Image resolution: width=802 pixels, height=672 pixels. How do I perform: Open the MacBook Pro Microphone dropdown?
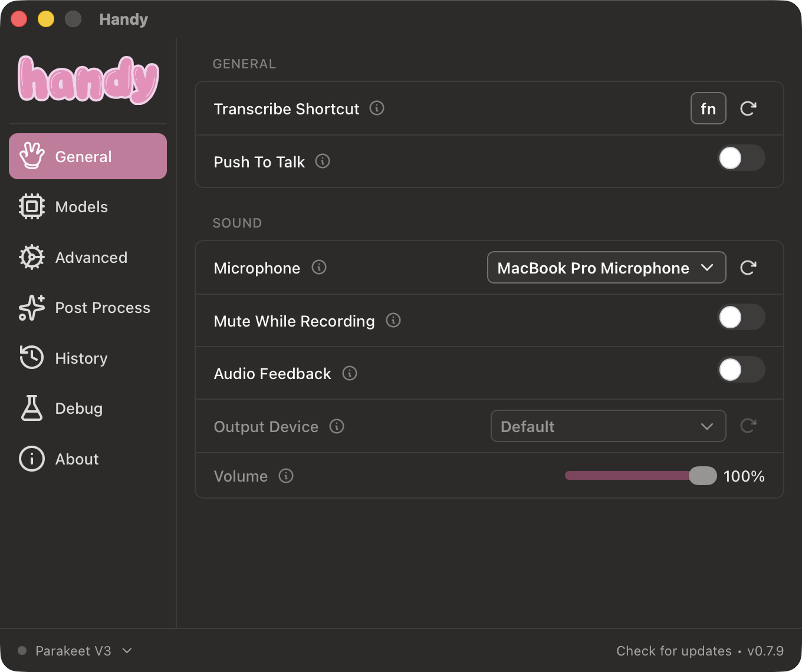coord(606,268)
